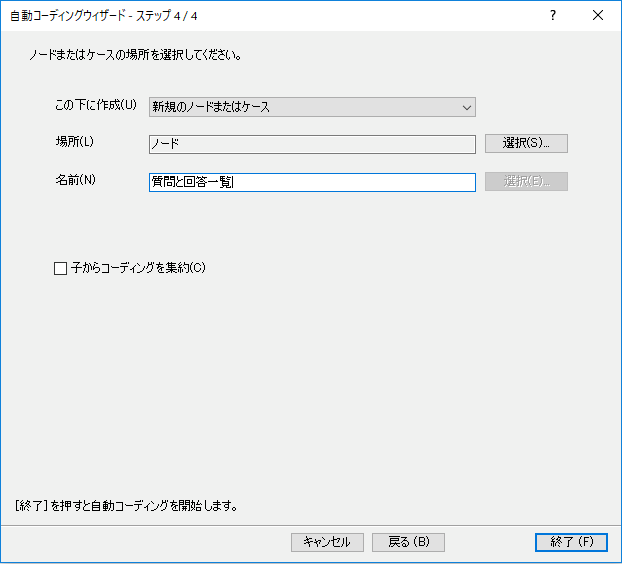Focus the 名前 text field
This screenshot has width=622, height=564.
coord(311,182)
